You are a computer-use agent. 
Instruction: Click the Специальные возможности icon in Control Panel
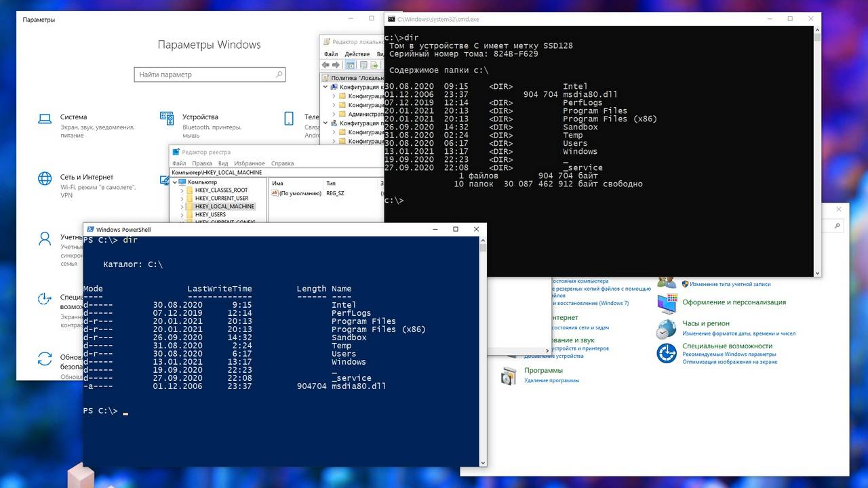pos(666,353)
